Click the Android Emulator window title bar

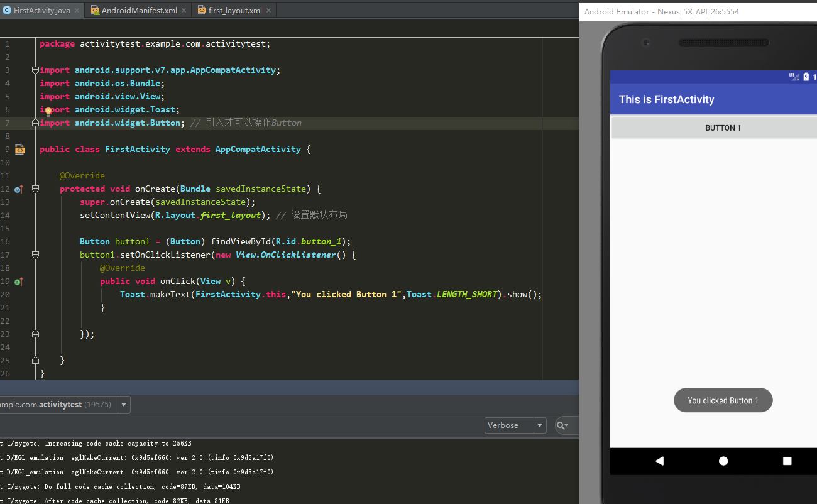pos(698,11)
